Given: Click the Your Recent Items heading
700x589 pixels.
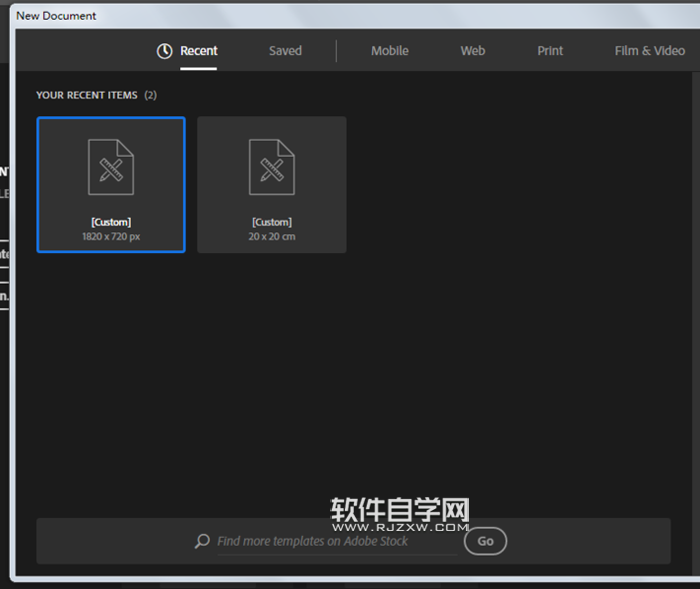Looking at the screenshot, I should coord(88,95).
